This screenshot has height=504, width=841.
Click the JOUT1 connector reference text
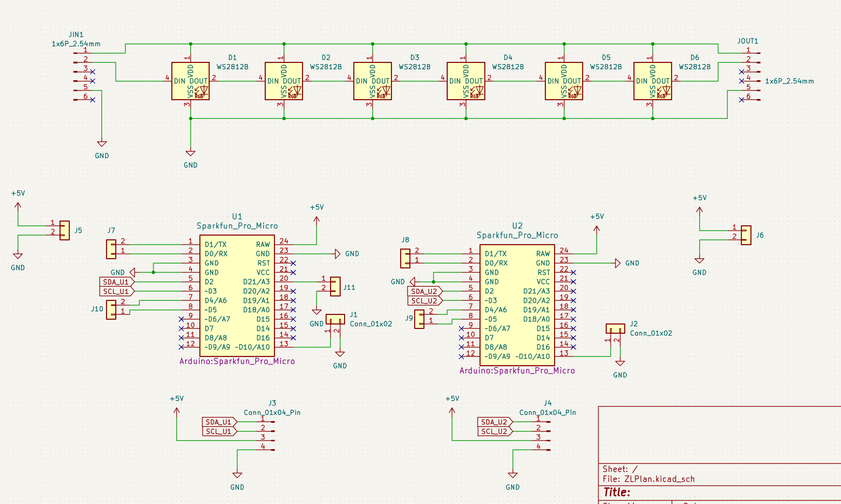pyautogui.click(x=747, y=41)
